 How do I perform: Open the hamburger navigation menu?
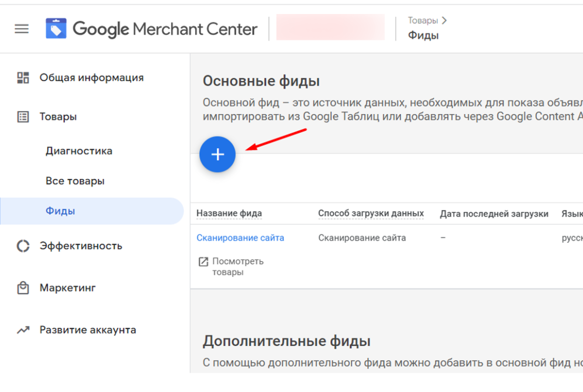point(22,29)
